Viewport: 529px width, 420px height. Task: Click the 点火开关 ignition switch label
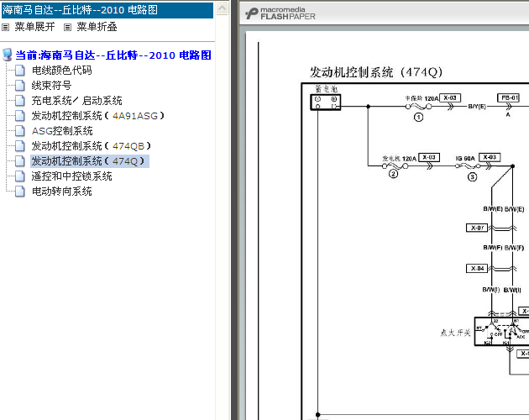455,333
